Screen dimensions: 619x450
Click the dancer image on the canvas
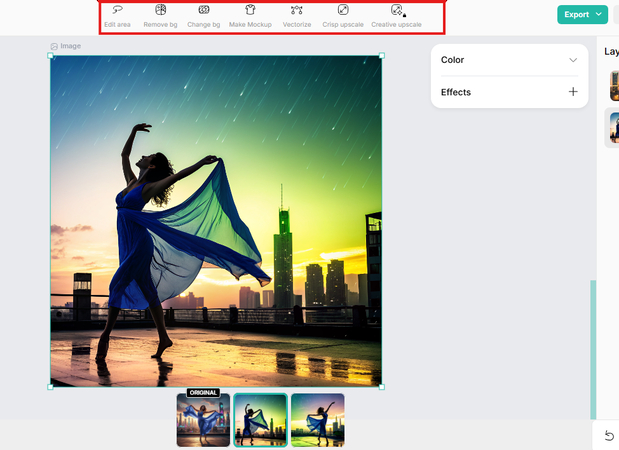216,221
